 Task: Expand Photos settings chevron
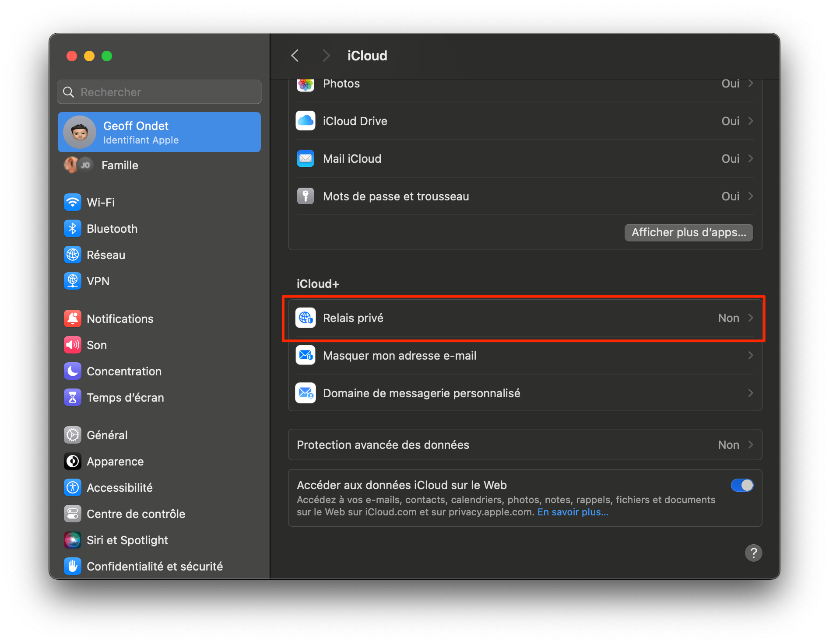[x=751, y=84]
